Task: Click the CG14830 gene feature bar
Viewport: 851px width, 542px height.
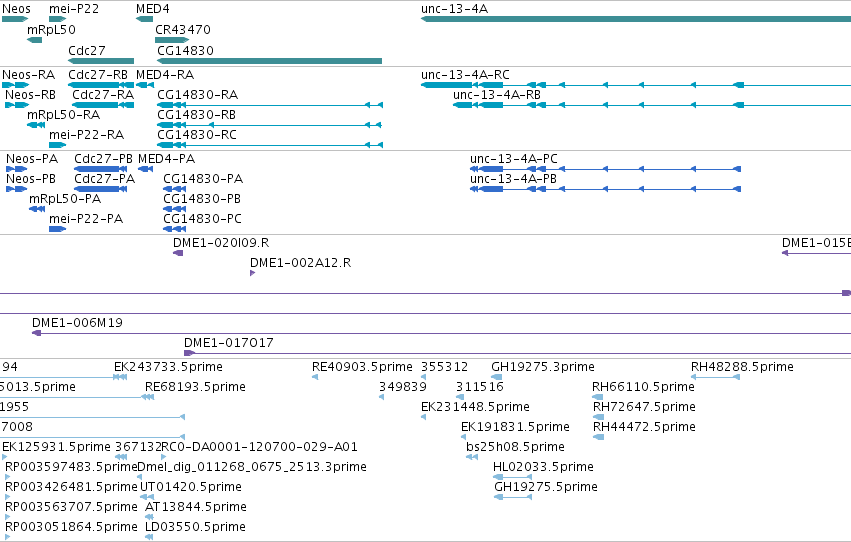Action: 269,61
